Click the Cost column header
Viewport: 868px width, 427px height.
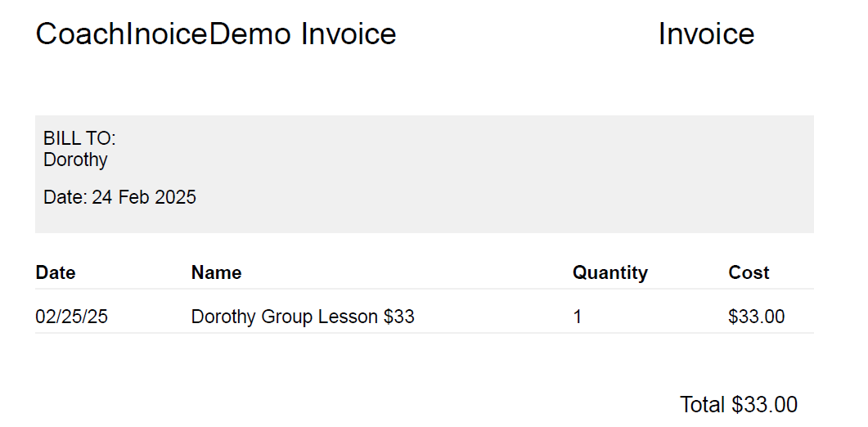[x=749, y=272]
